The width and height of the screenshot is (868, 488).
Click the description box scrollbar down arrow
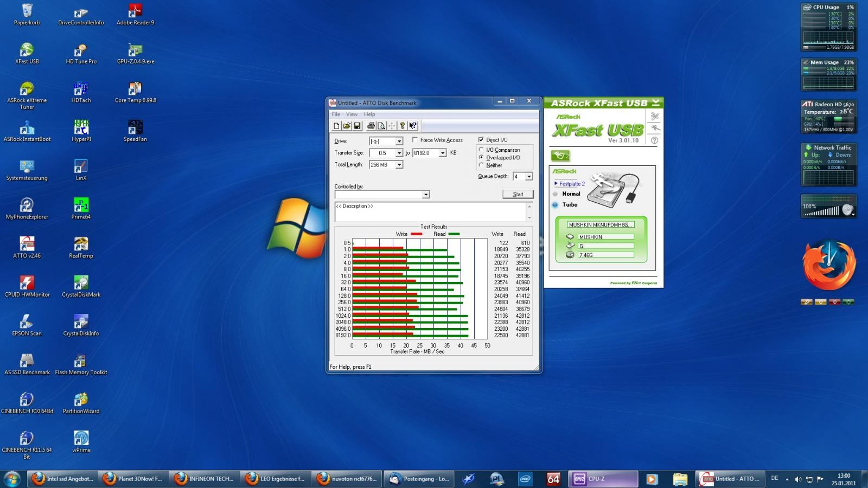point(529,217)
